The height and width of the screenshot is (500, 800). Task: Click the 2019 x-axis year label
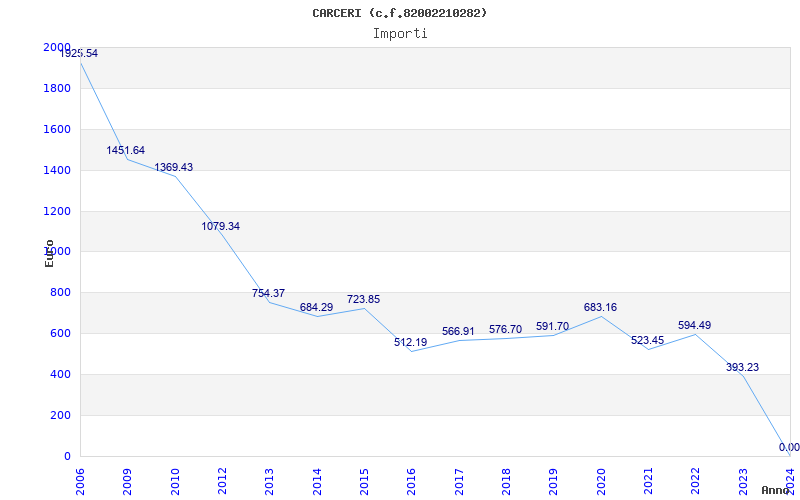tap(554, 483)
